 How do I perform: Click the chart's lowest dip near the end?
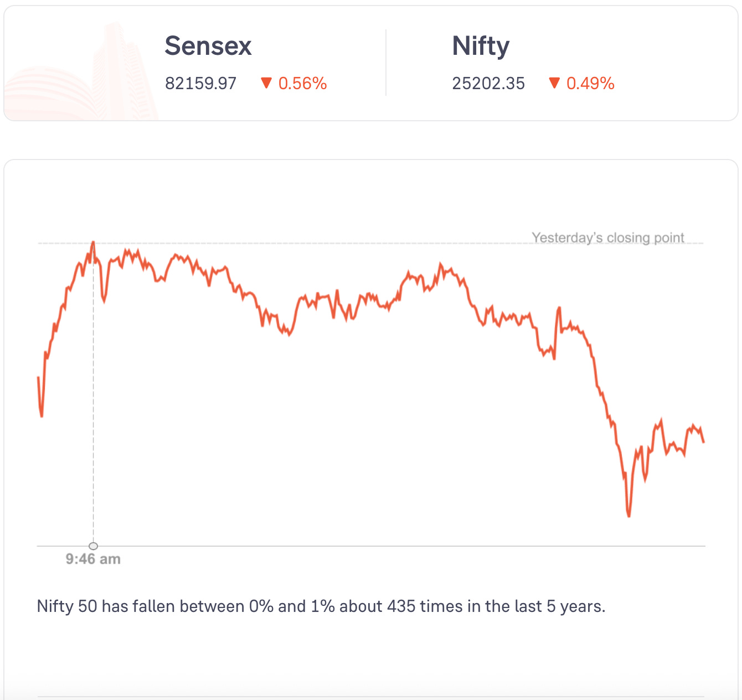628,515
